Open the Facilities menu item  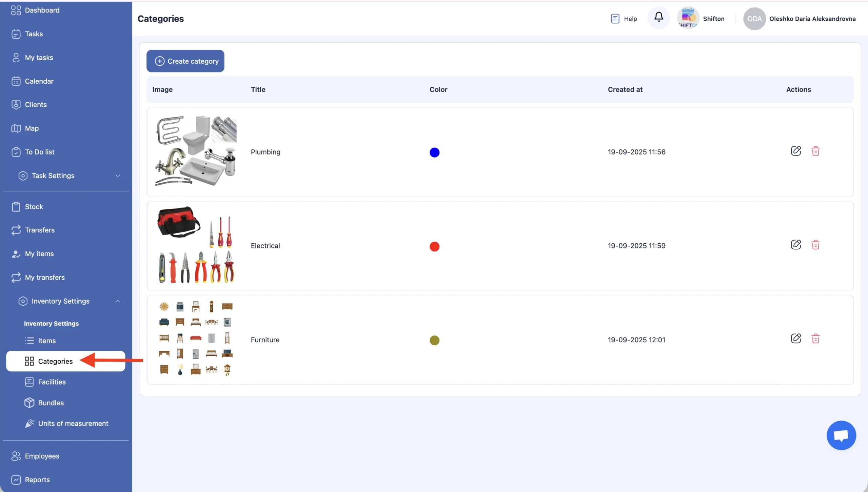click(x=52, y=382)
